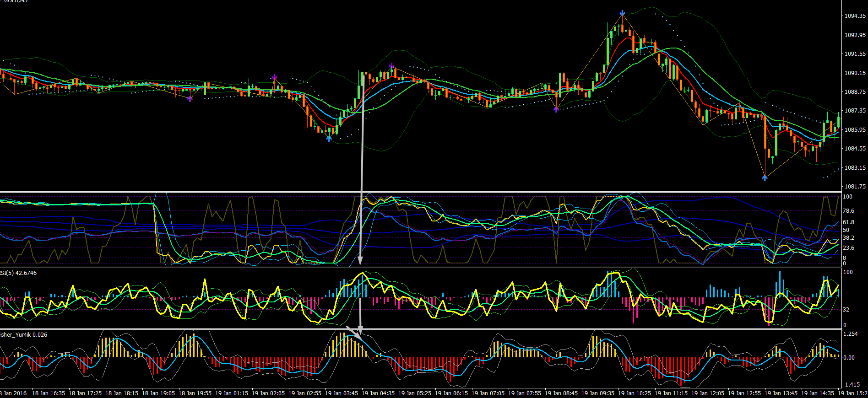Viewport: 868px width, 398px height.
Task: Click the -1.415 value on the Fisher scale
Action: click(852, 385)
